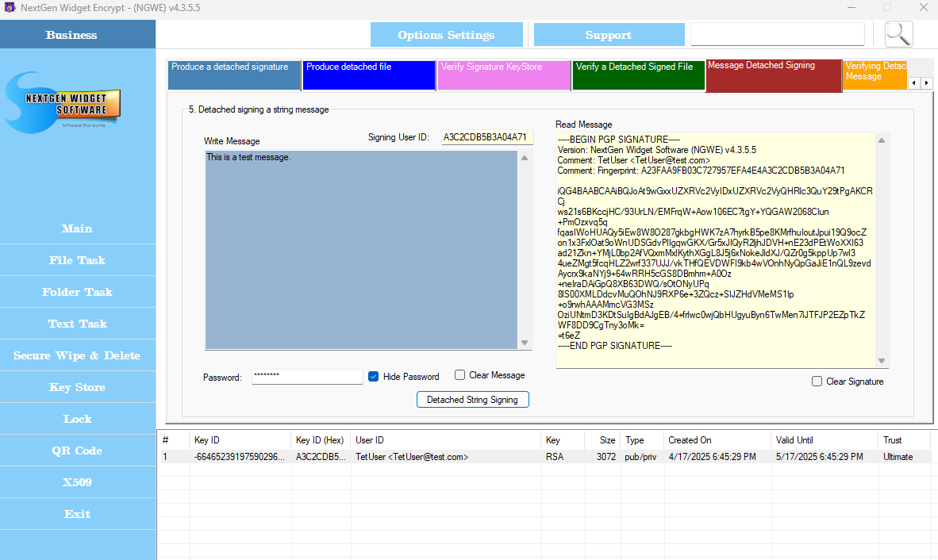This screenshot has width=938, height=560.
Task: Click the pub/priv type cell
Action: [640, 457]
